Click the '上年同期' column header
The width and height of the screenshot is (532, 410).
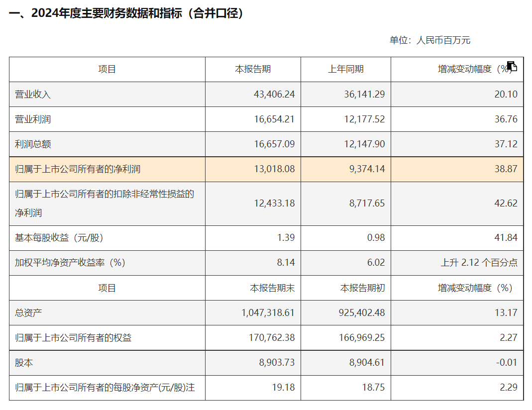(x=346, y=69)
